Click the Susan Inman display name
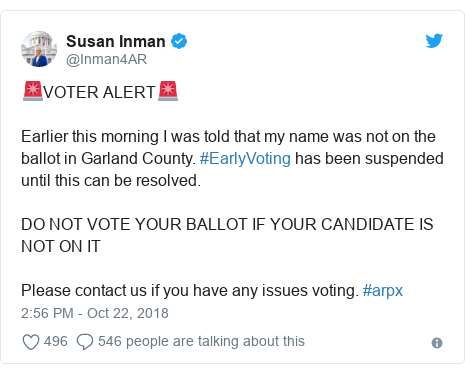Viewport: 465px width, 374px height. click(116, 42)
